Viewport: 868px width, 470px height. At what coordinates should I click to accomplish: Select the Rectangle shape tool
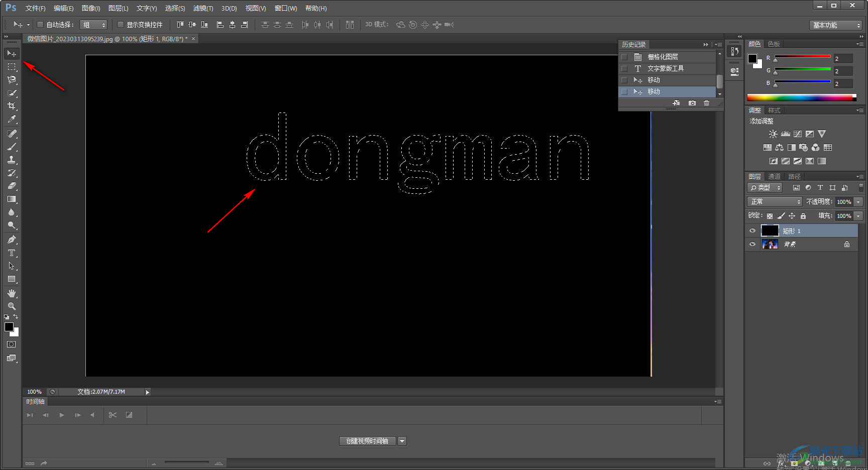click(x=12, y=279)
